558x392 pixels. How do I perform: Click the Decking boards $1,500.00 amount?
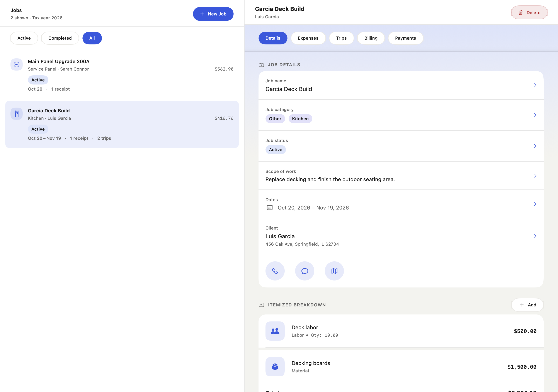pyautogui.click(x=522, y=367)
